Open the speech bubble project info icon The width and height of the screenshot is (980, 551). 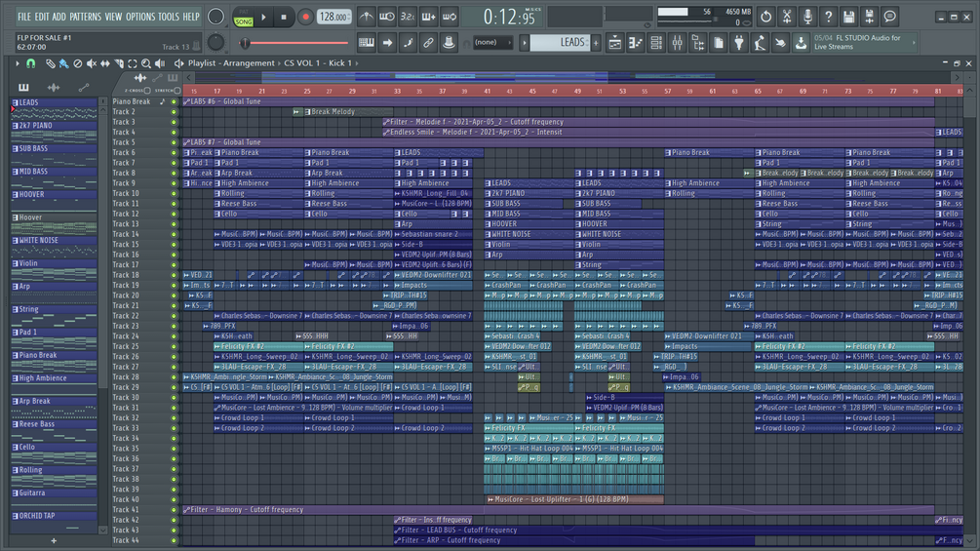889,17
